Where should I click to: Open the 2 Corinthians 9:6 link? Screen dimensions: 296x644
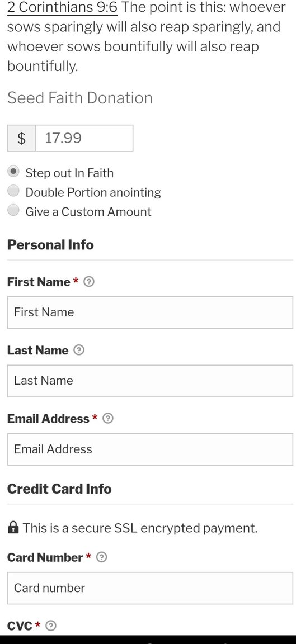tap(63, 7)
